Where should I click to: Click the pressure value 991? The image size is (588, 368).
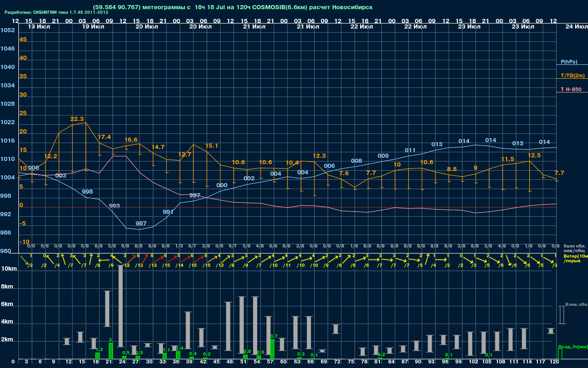pyautogui.click(x=168, y=212)
